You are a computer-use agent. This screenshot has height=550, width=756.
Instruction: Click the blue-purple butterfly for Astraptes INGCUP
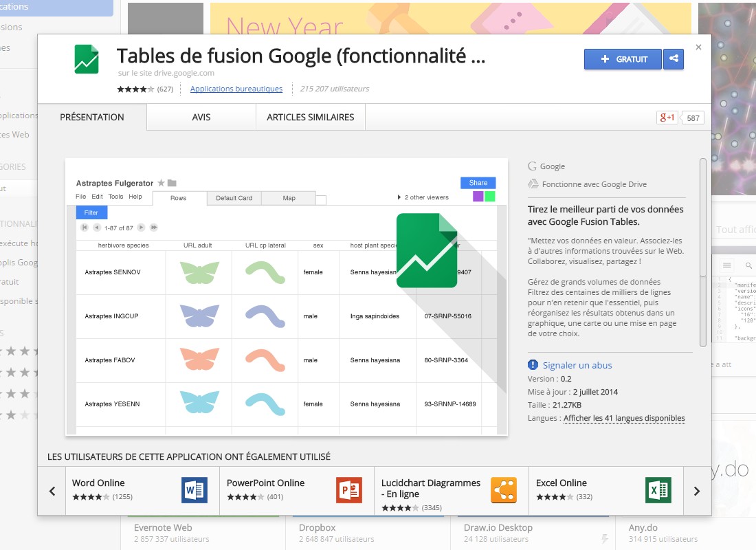click(x=199, y=316)
